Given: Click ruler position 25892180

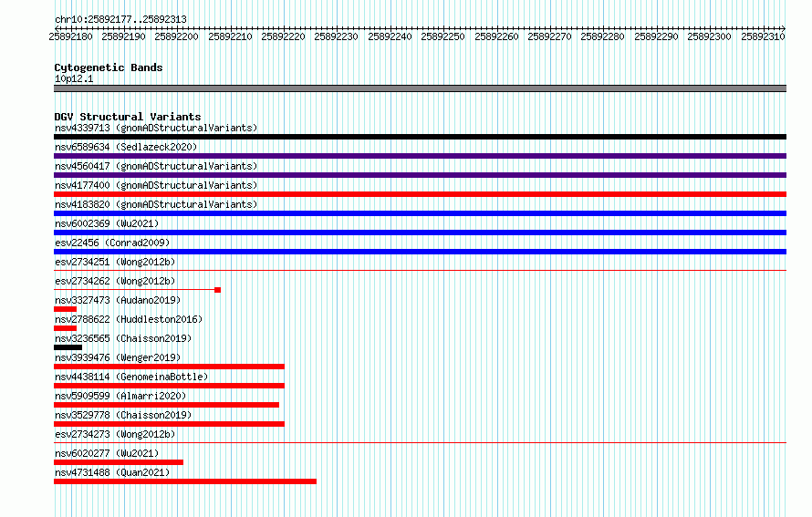Looking at the screenshot, I should click(x=70, y=36).
